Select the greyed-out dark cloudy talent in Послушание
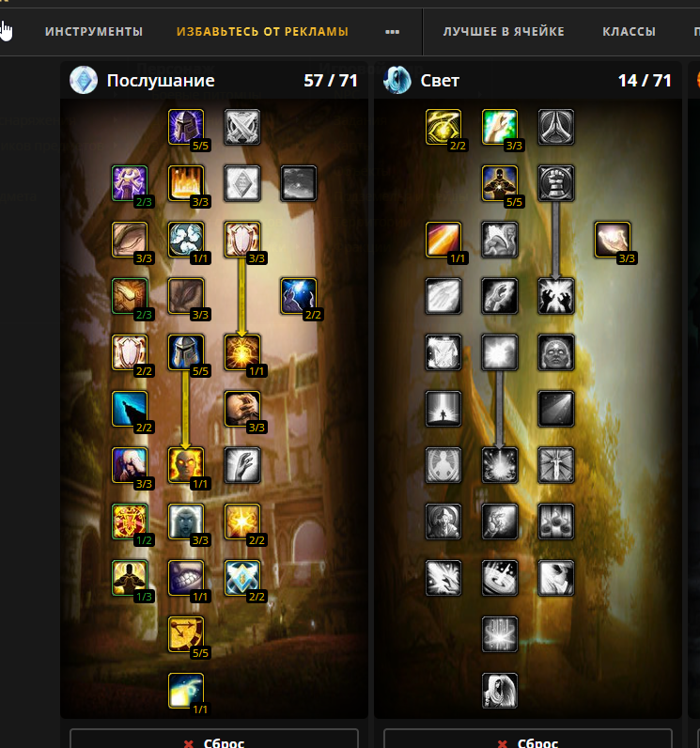The width and height of the screenshot is (700, 748). [299, 183]
